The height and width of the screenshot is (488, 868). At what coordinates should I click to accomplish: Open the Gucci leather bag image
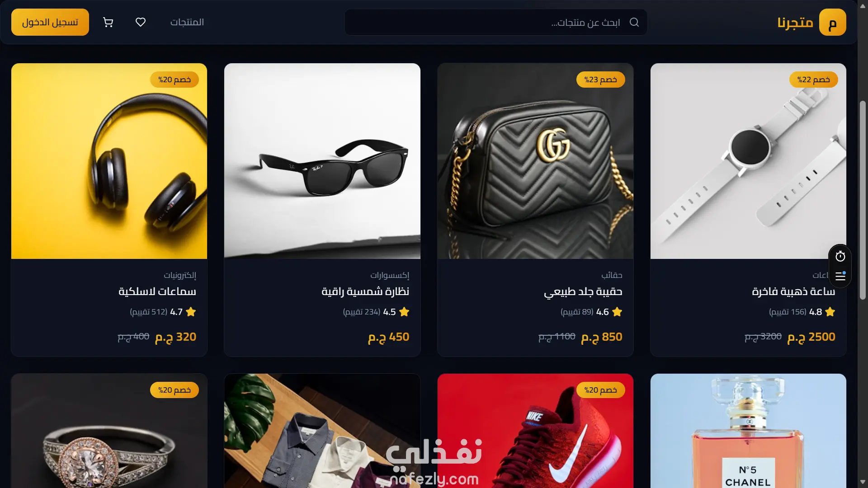click(535, 161)
